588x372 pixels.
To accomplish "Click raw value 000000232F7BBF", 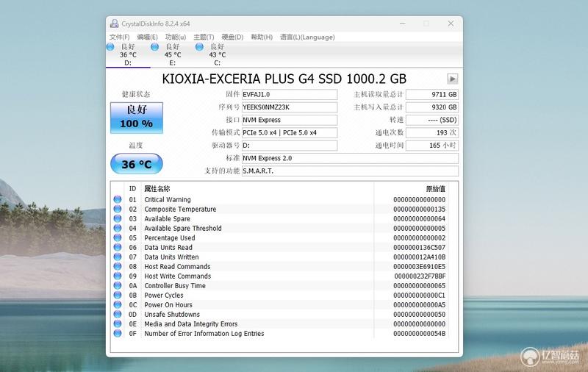I will [420, 276].
